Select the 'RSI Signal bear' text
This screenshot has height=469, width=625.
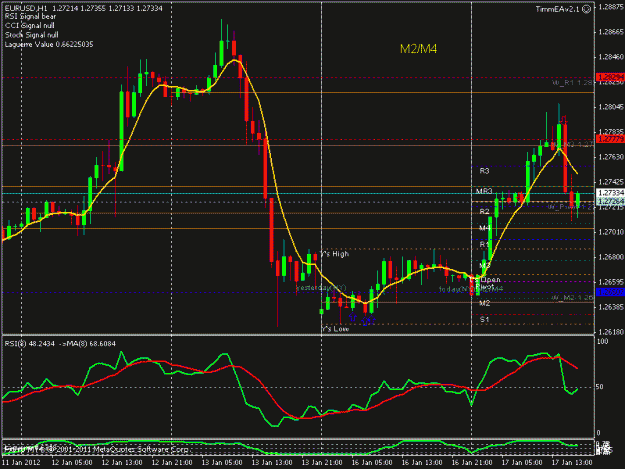pos(30,17)
